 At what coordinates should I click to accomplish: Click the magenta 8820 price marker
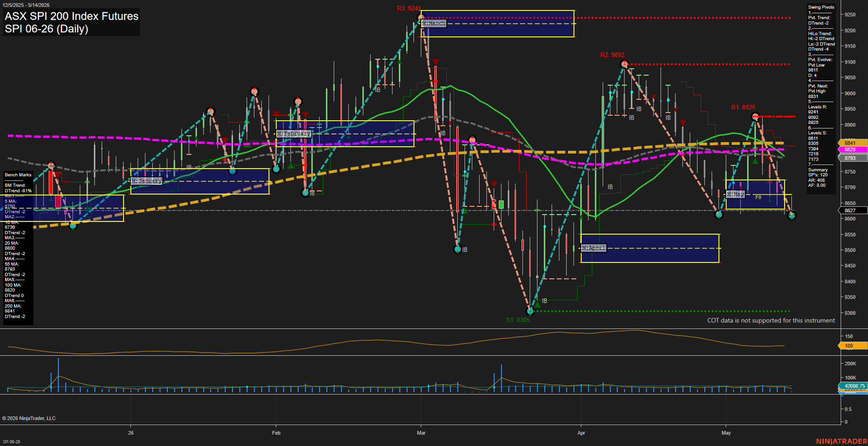[x=852, y=149]
